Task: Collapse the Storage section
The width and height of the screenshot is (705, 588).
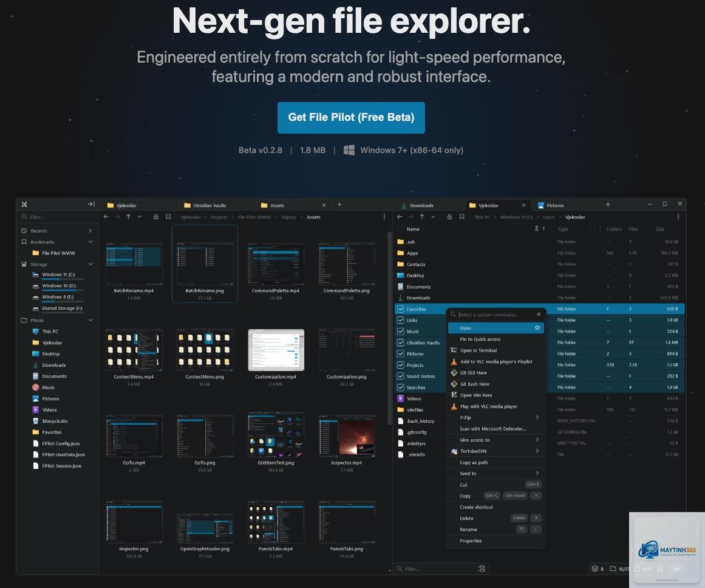Action: (90, 264)
